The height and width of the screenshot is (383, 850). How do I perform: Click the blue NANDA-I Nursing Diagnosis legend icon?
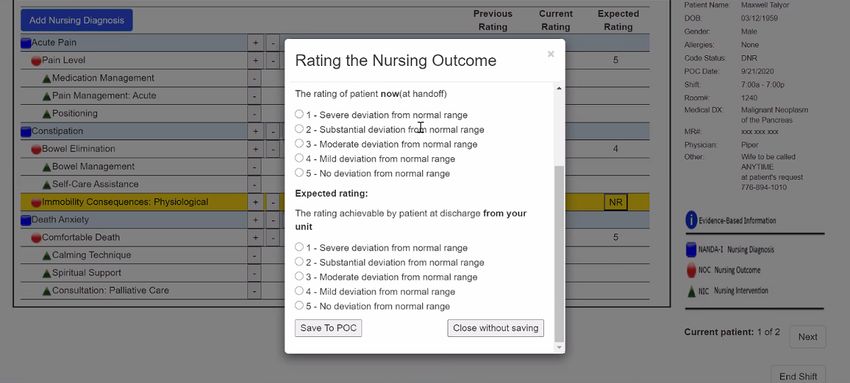[691, 250]
